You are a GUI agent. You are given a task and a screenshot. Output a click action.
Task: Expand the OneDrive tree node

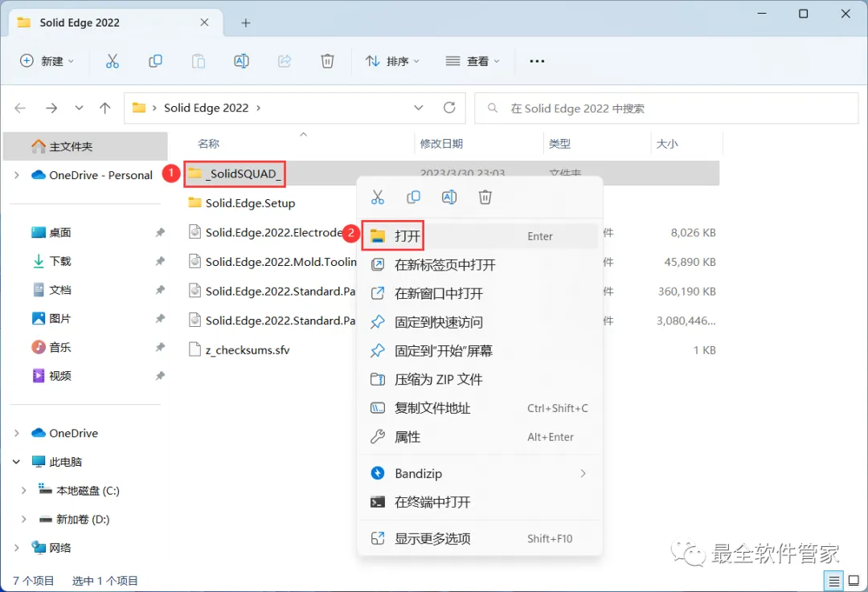click(x=17, y=433)
